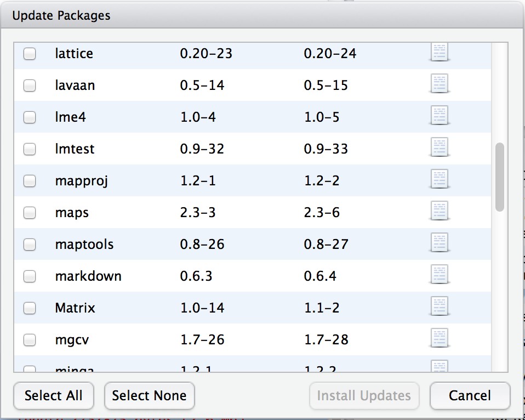
Task: Cancel the Update Packages dialog
Action: pos(470,396)
